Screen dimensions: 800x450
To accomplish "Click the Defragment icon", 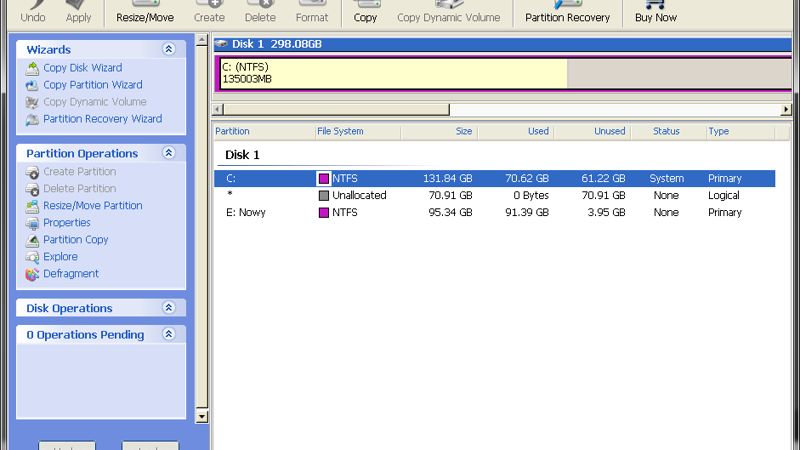I will pos(32,274).
